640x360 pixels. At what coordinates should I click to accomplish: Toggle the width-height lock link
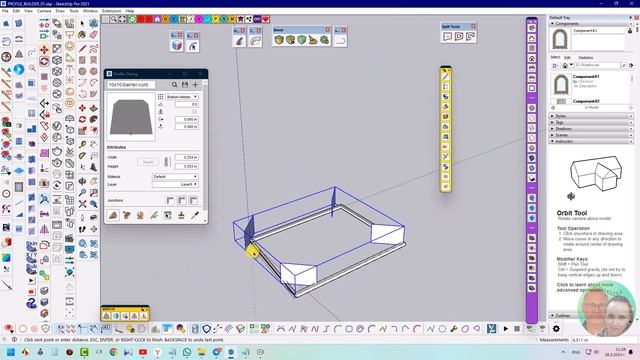[x=167, y=162]
